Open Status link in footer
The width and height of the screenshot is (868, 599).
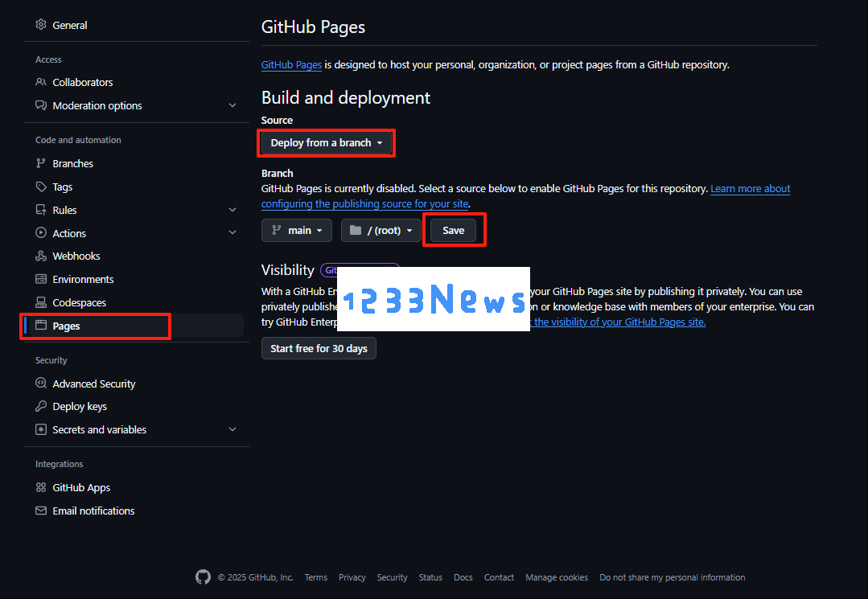(430, 576)
